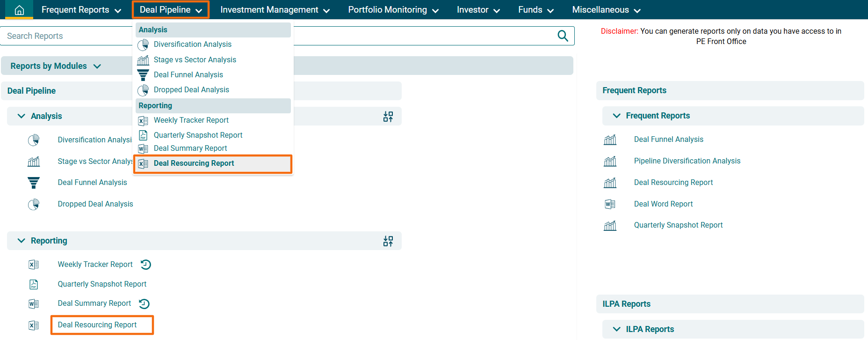868x340 pixels.
Task: Click the search magnifier icon
Action: [x=563, y=36]
